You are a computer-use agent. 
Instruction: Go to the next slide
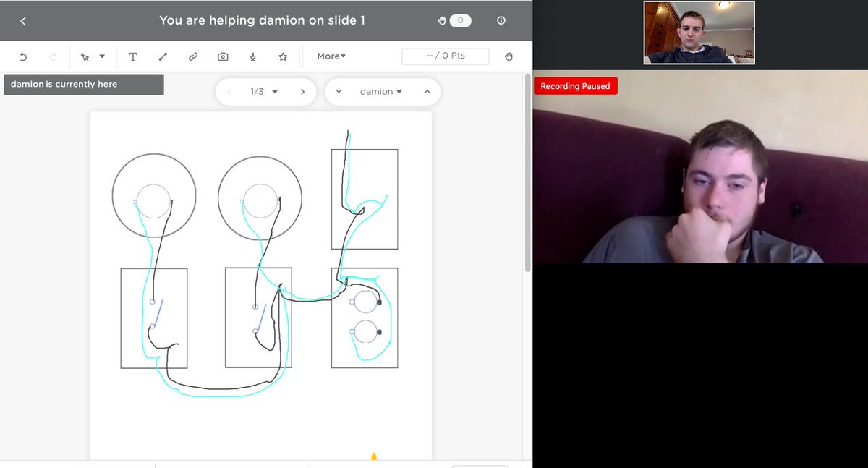[302, 92]
